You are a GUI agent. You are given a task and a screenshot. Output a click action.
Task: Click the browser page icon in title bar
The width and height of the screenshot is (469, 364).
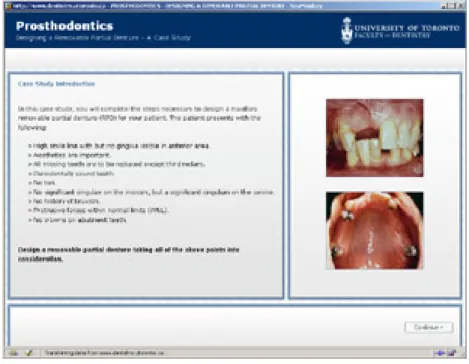tap(8, 6)
